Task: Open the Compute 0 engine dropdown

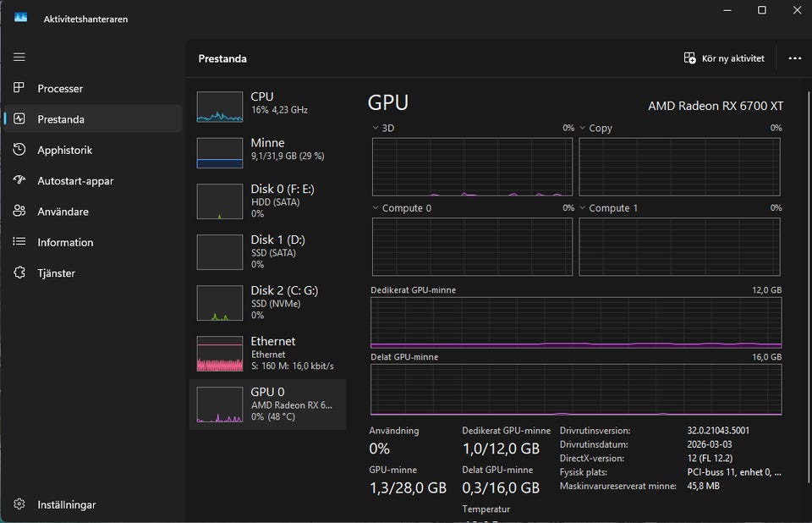Action: coord(375,208)
